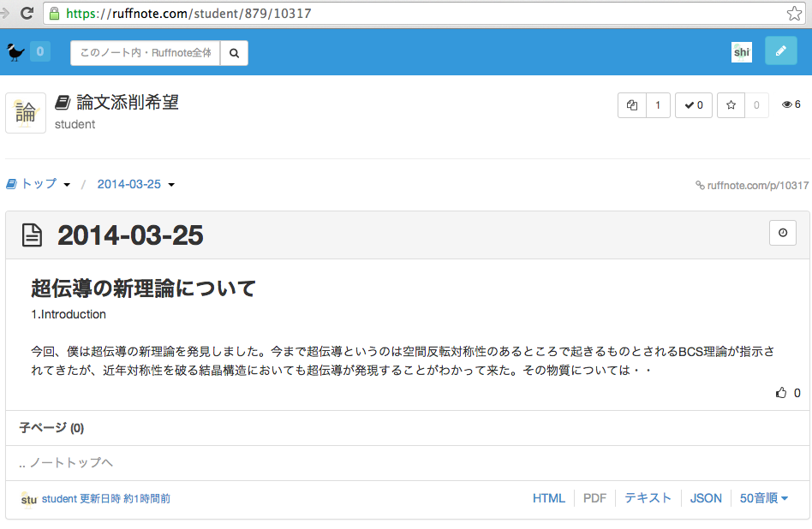The image size is (812, 529).
Task: Click the copy pages icon button
Action: pyautogui.click(x=632, y=105)
